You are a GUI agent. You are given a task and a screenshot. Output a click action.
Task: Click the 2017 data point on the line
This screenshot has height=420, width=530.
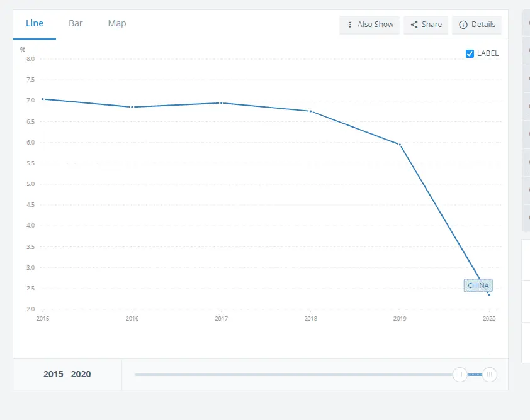[222, 102]
